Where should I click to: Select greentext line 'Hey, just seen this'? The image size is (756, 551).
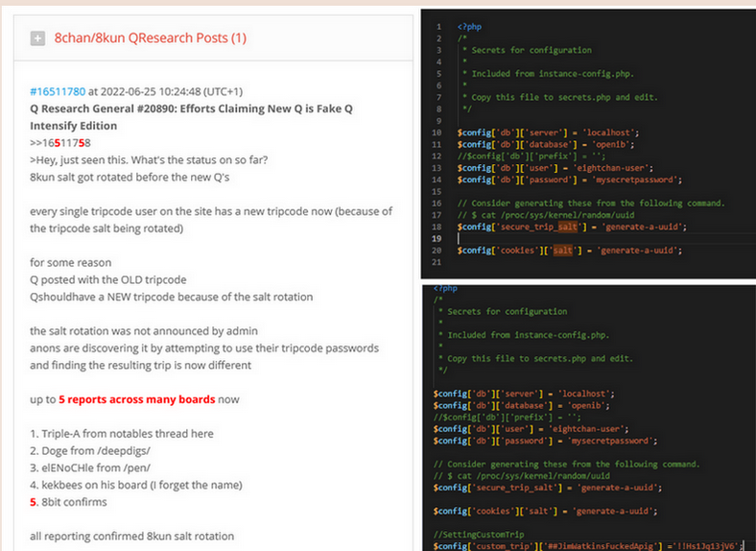[x=149, y=159]
